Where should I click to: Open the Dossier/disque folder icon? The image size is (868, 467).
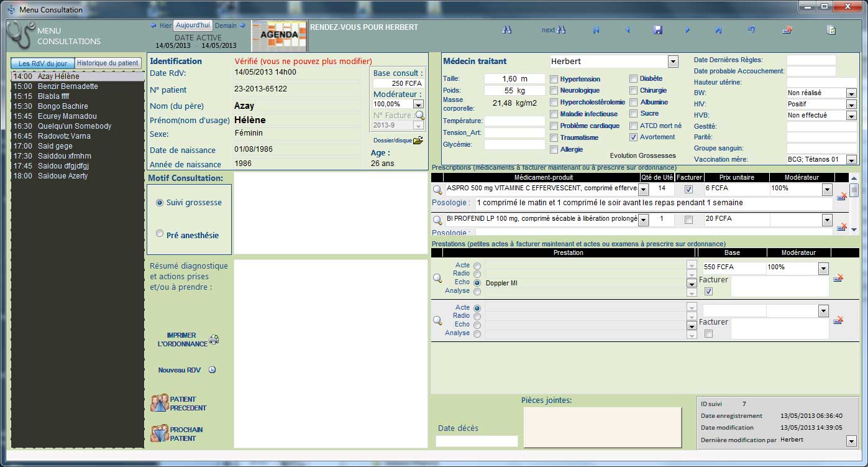pos(418,140)
